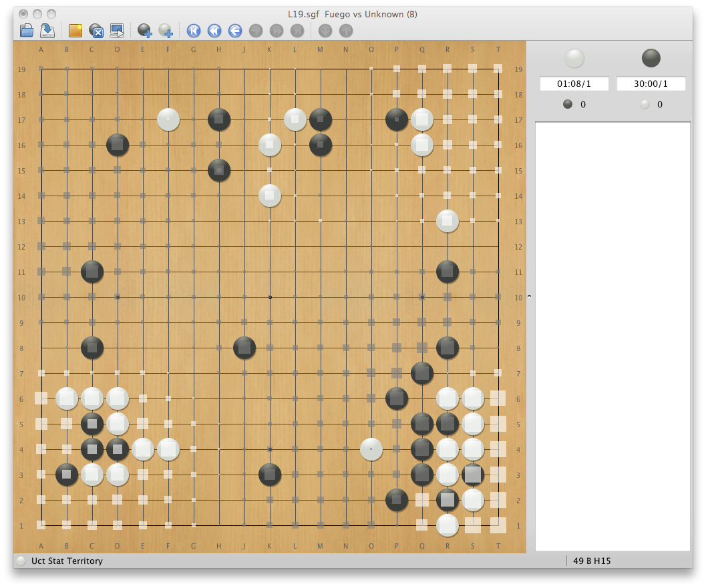The image size is (706, 588).
Task: Click the black player time field 30:00/1
Action: (651, 84)
